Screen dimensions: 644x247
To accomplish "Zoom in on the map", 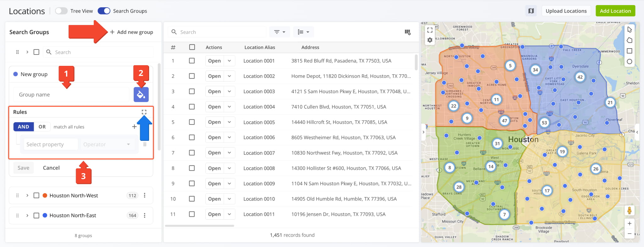I will [630, 224].
